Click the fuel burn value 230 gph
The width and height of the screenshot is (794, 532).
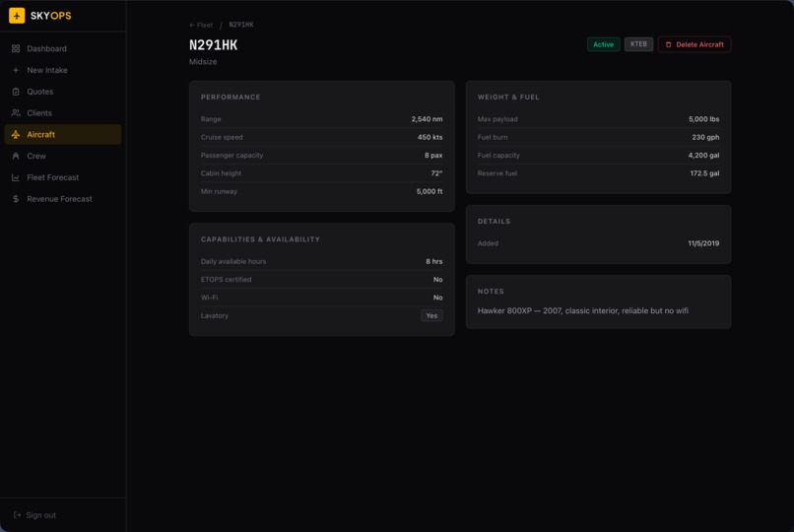pyautogui.click(x=705, y=137)
